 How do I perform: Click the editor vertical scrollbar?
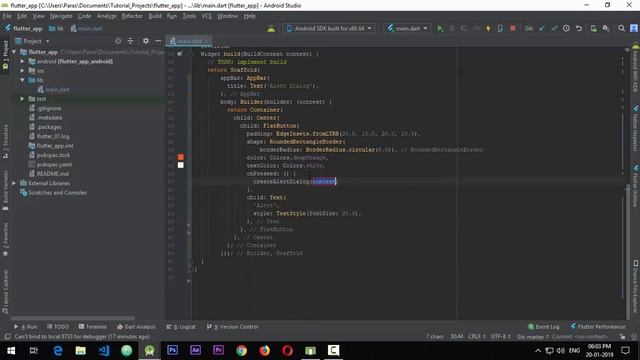tap(628, 251)
